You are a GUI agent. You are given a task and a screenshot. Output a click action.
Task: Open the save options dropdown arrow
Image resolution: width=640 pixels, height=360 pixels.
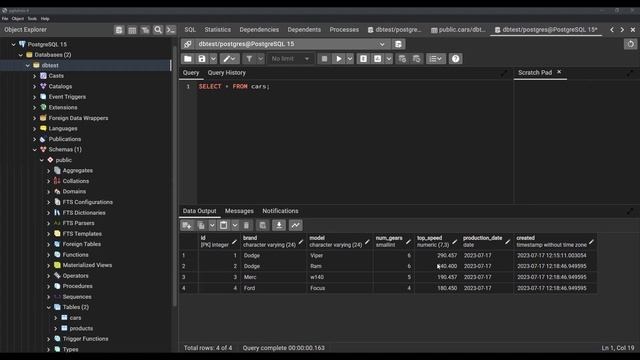(213, 59)
